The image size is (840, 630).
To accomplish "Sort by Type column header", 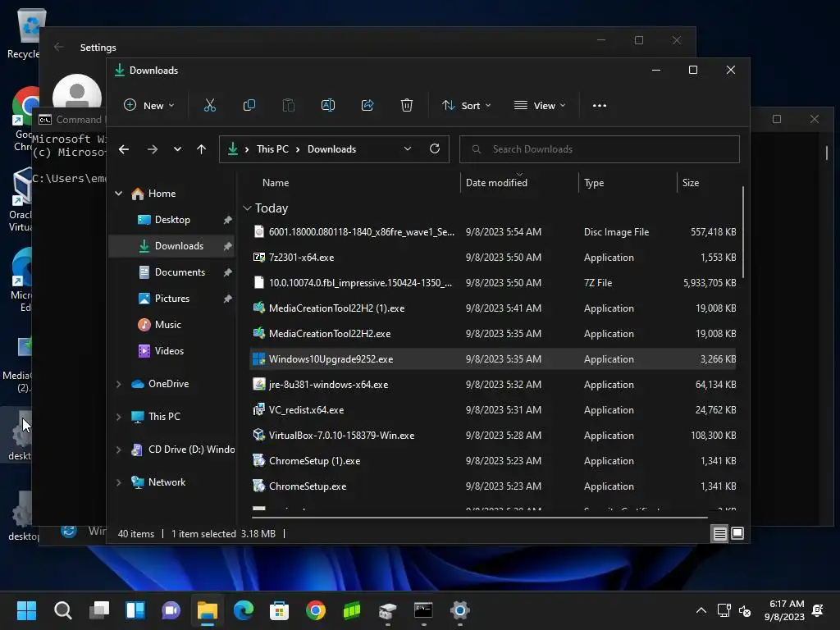I will [x=594, y=183].
